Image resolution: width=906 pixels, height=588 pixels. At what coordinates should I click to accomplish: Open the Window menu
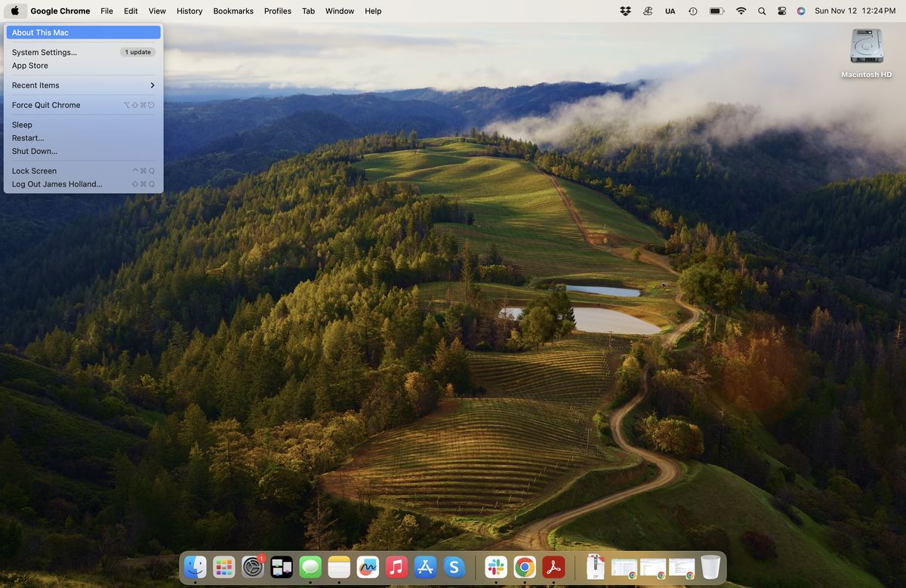click(x=340, y=11)
